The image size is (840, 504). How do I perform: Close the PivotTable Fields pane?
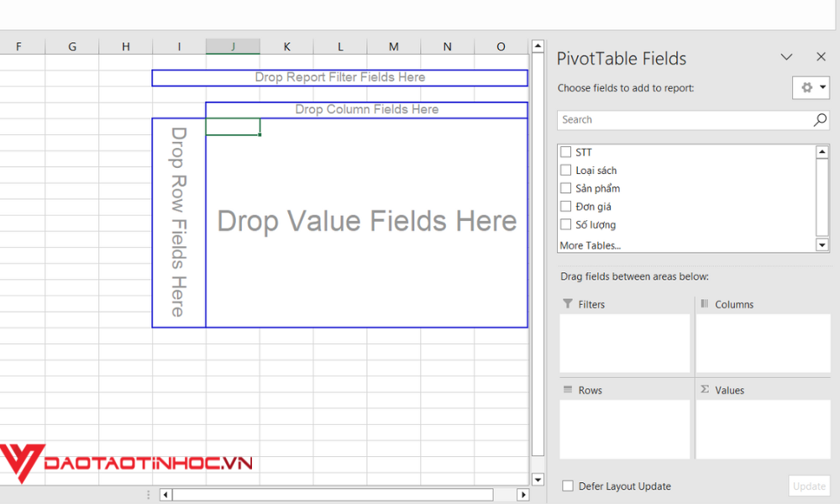pos(821,57)
